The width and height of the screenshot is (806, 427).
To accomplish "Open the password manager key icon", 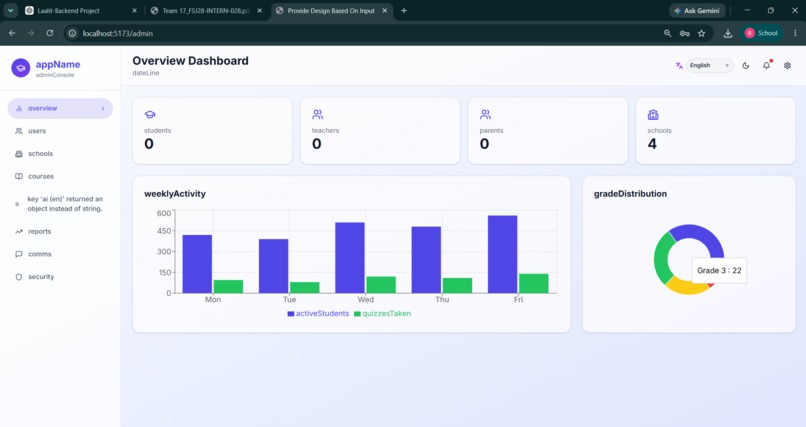I will tap(685, 33).
